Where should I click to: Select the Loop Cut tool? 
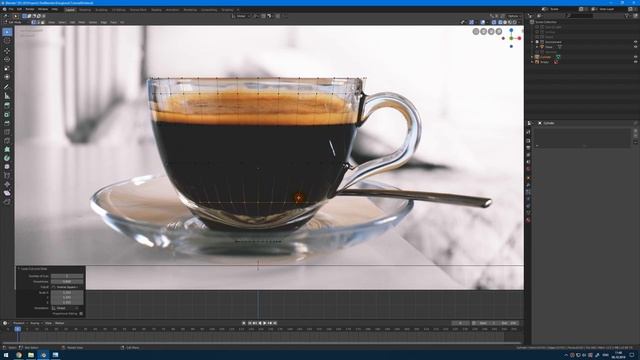[x=7, y=132]
